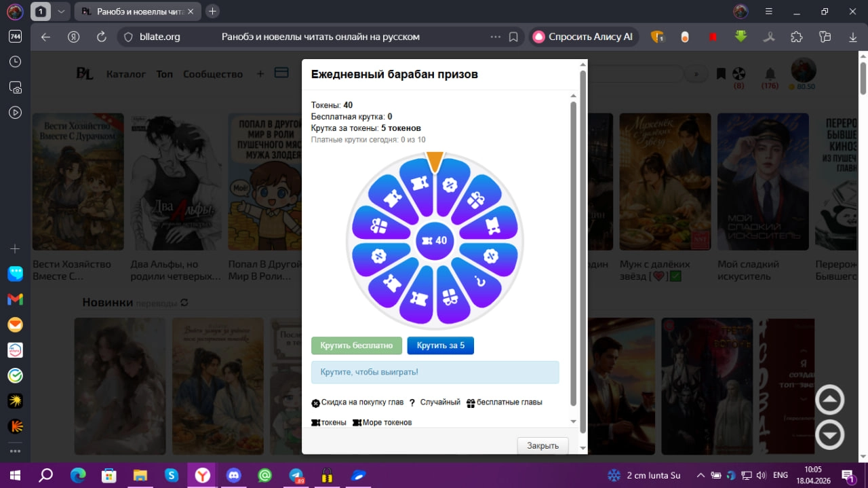The image size is (868, 488).
Task: Click Вести Хозяйство Вместе С title link
Action: coord(72,270)
